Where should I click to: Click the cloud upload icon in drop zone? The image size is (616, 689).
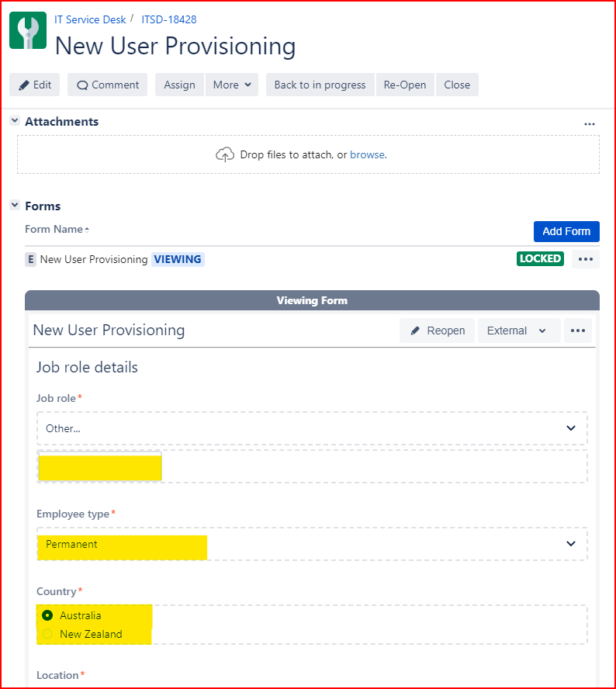point(225,154)
